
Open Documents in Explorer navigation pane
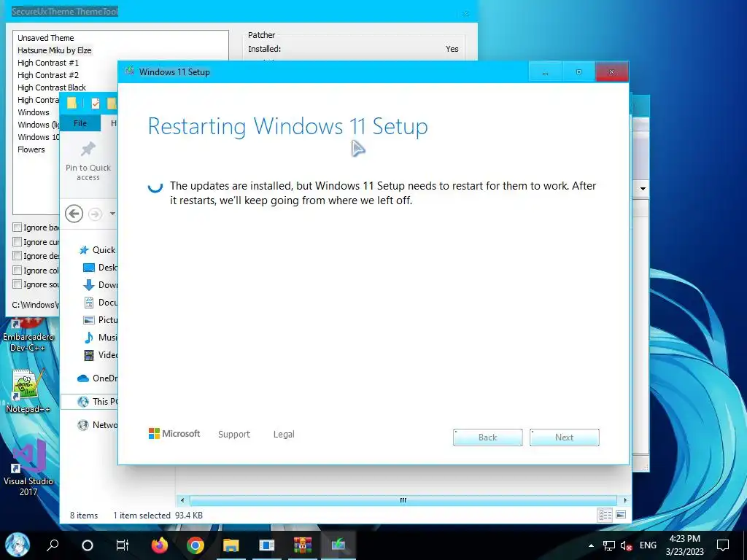(100, 303)
